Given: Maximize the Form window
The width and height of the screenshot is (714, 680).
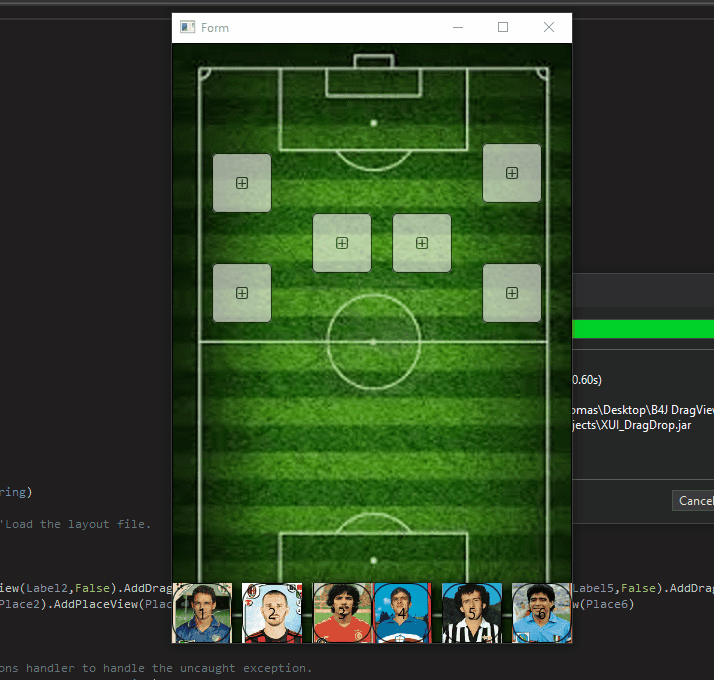Looking at the screenshot, I should (503, 27).
